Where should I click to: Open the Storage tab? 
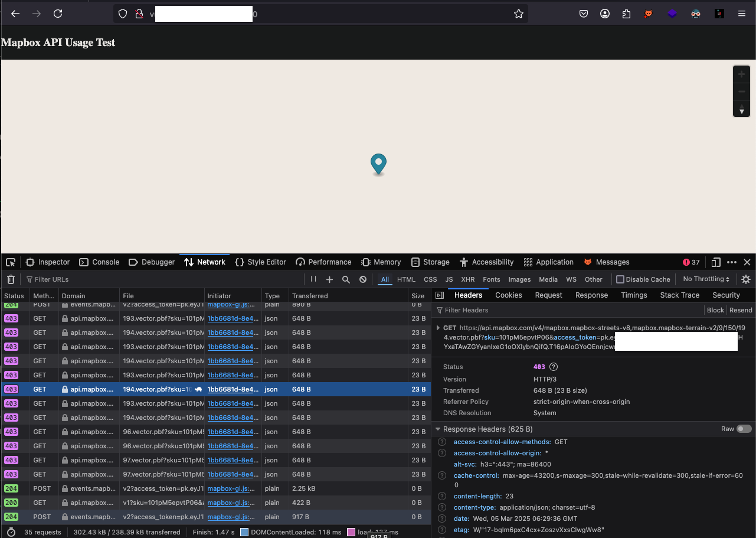(430, 262)
